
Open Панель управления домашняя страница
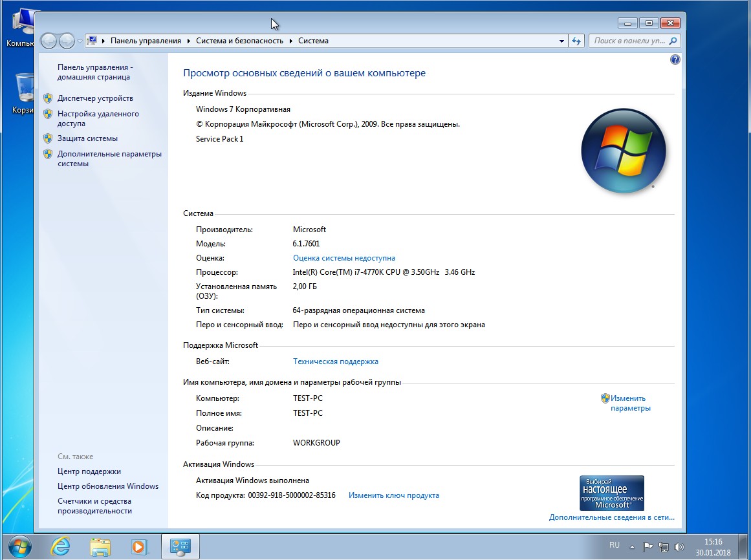[95, 72]
